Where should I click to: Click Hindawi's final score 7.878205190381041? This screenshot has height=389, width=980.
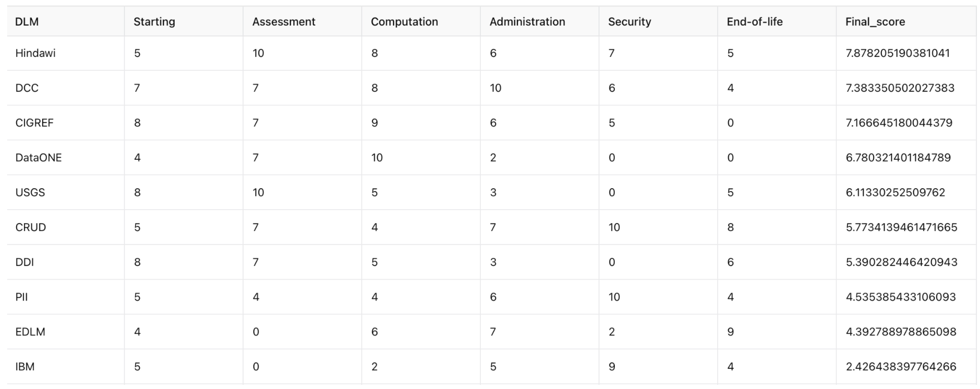(x=898, y=53)
